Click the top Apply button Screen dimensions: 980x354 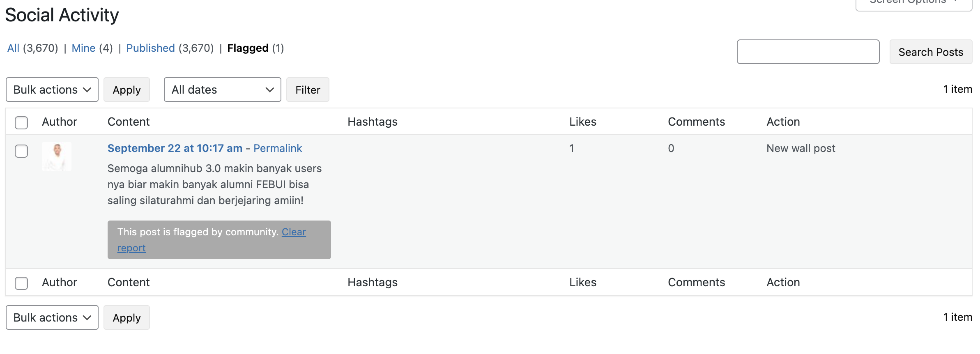pyautogui.click(x=127, y=90)
